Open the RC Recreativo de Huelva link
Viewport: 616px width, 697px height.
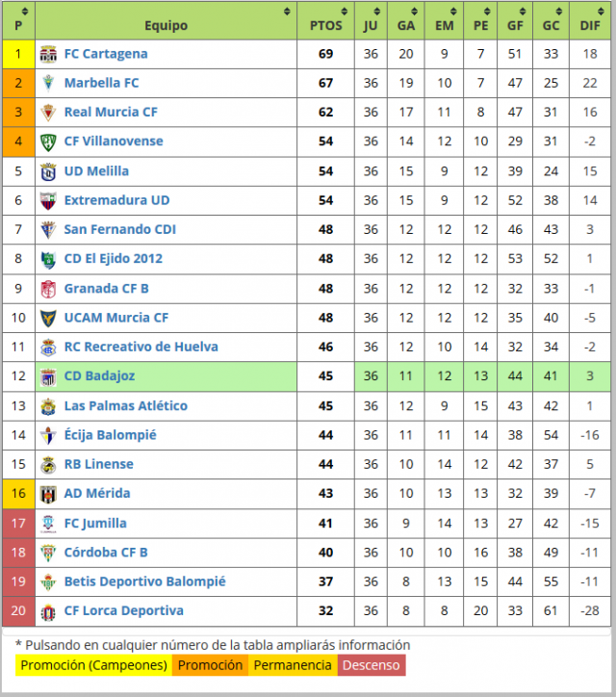141,347
